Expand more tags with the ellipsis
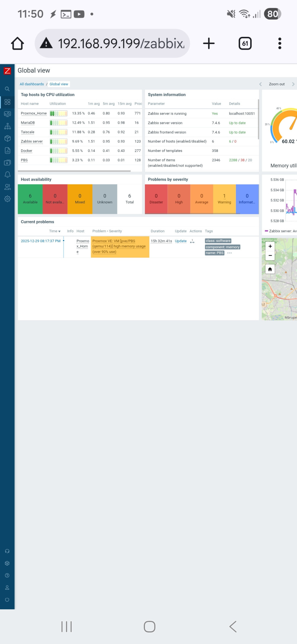Image resolution: width=297 pixels, height=644 pixels. [229, 253]
